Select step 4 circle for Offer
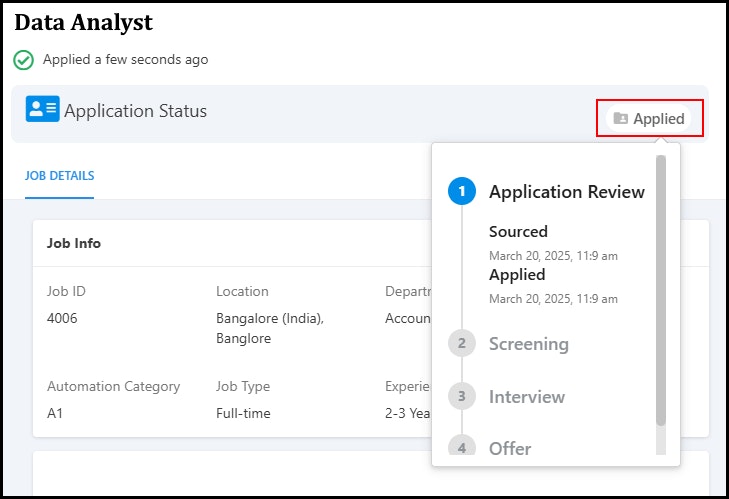Screen dimensions: 729x499 coord(462,446)
